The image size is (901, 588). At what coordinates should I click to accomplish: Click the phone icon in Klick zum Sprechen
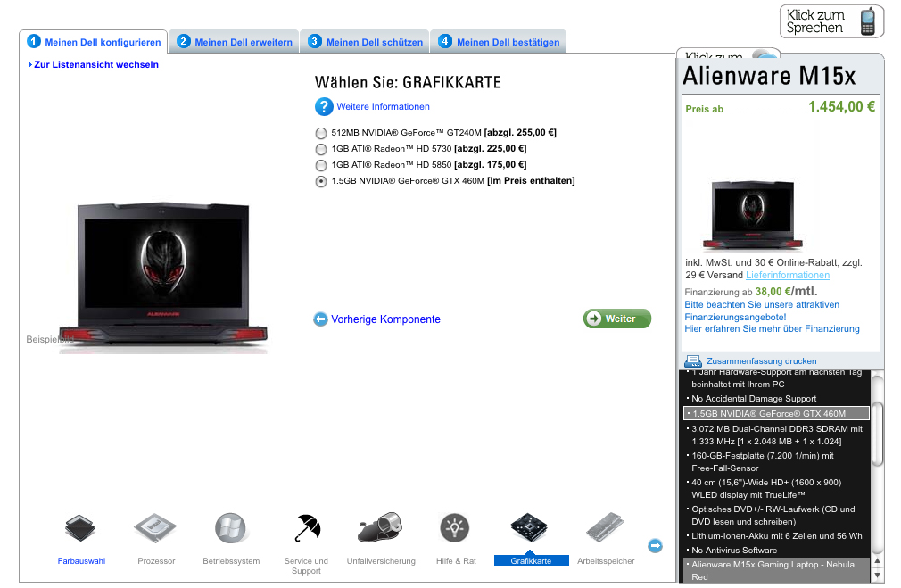pyautogui.click(x=868, y=21)
